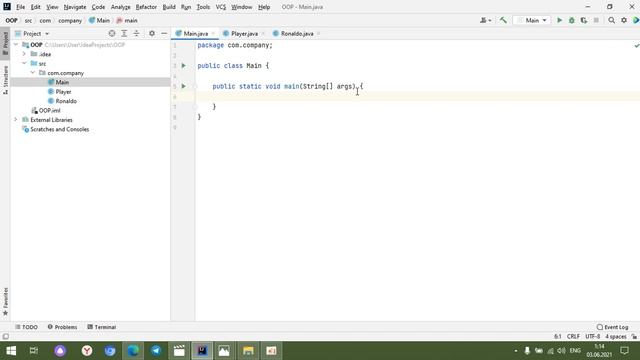This screenshot has width=640, height=360.
Task: Select OOP.iml file in tree
Action: [x=49, y=111]
